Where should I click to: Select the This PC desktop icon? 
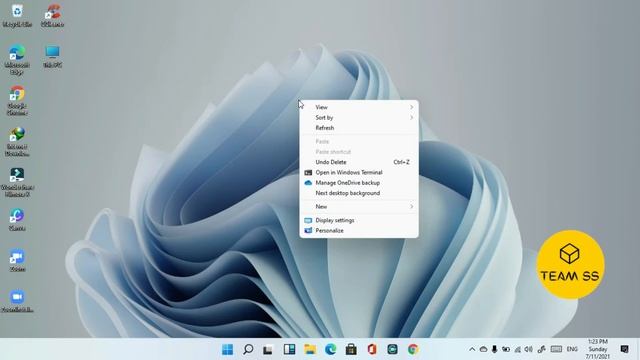coord(53,56)
